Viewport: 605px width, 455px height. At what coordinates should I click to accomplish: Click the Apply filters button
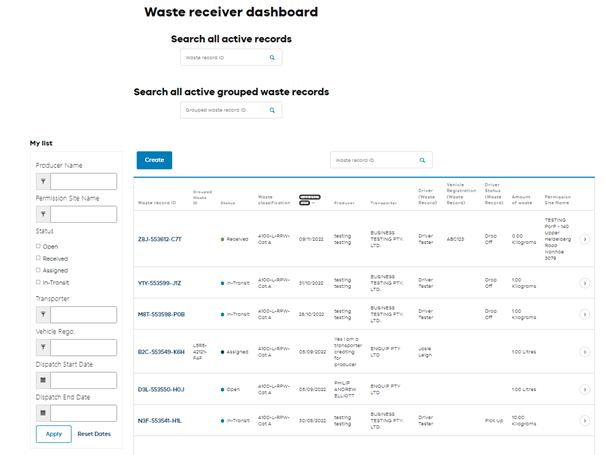(x=54, y=434)
